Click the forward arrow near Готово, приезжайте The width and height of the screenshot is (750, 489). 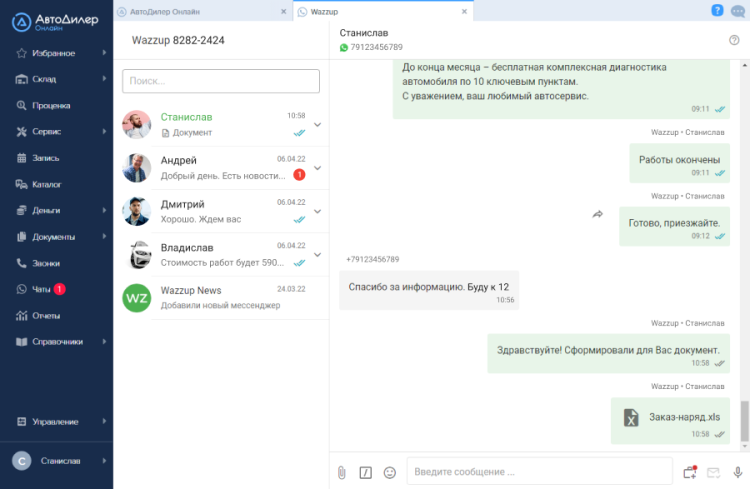[x=598, y=214]
